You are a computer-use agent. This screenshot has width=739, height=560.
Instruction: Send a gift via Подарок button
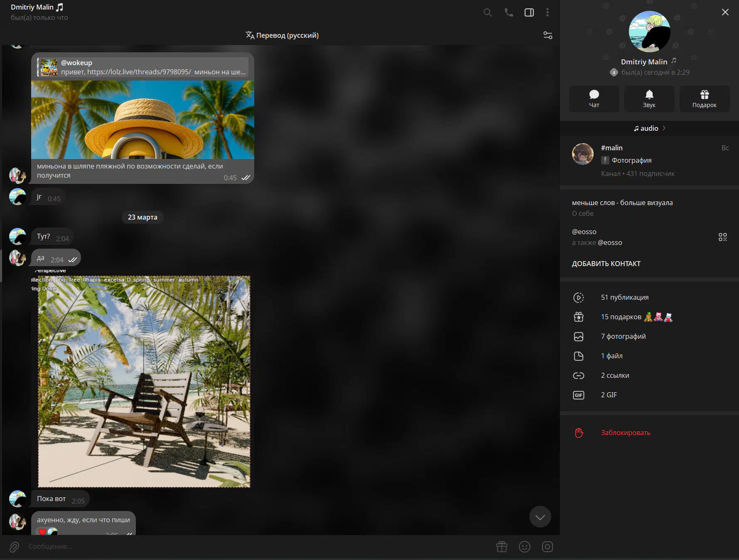704,99
